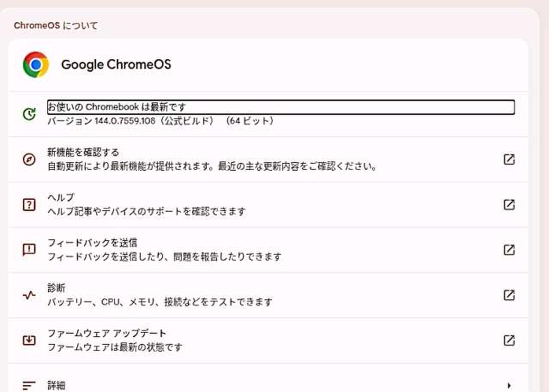Image resolution: width=549 pixels, height=392 pixels.
Task: Click the お使いの Chromebook は最新です status text
Action: click(117, 107)
